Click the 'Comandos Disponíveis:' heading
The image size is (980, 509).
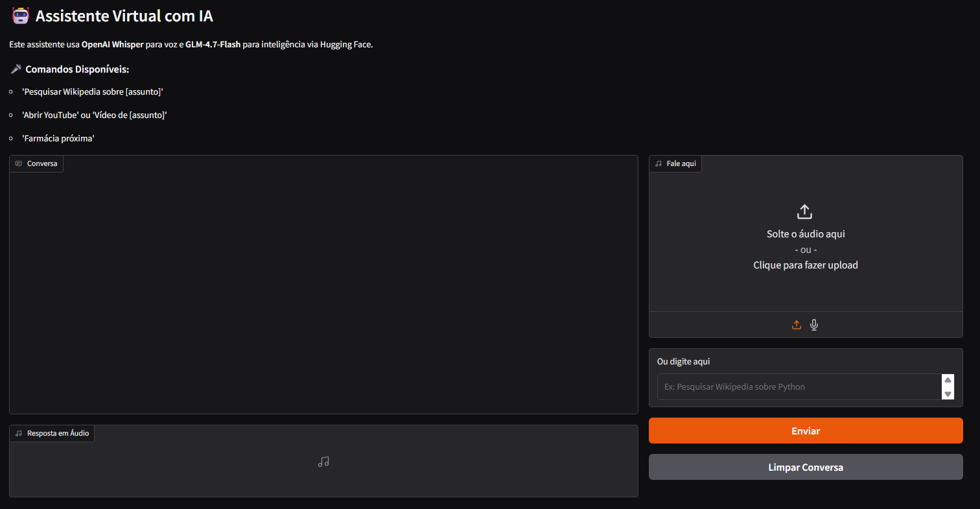(x=77, y=69)
